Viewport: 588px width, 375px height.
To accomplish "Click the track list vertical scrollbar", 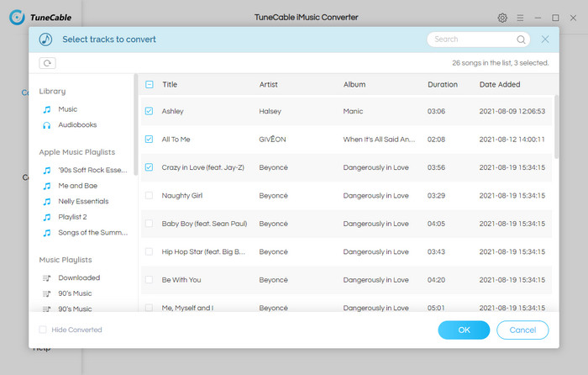I will tap(556, 127).
